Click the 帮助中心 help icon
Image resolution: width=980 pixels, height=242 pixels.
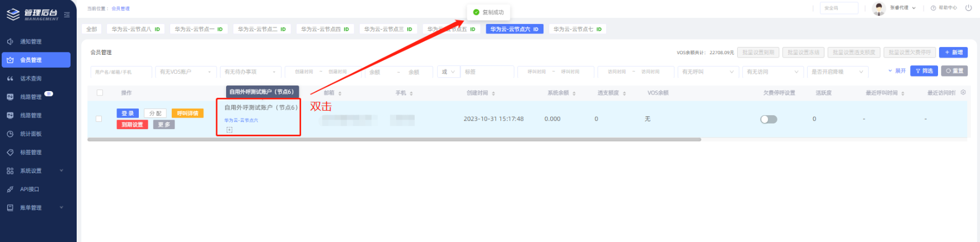(933, 8)
